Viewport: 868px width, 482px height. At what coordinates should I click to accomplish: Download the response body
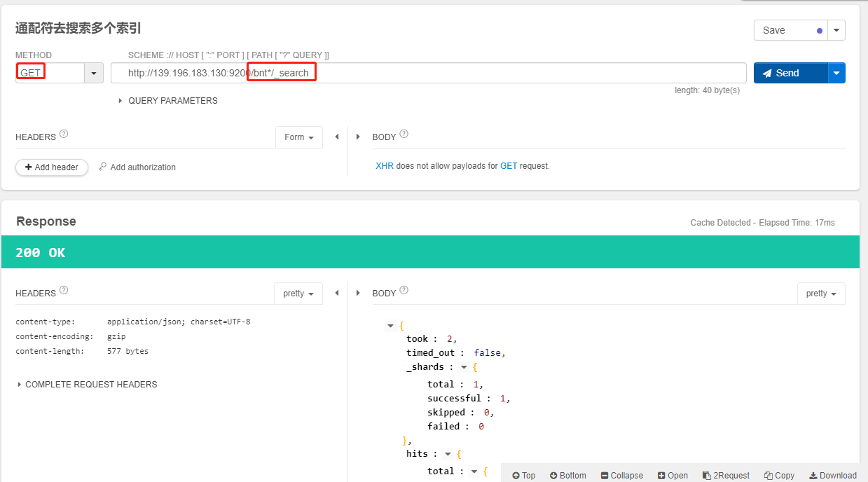pyautogui.click(x=834, y=476)
